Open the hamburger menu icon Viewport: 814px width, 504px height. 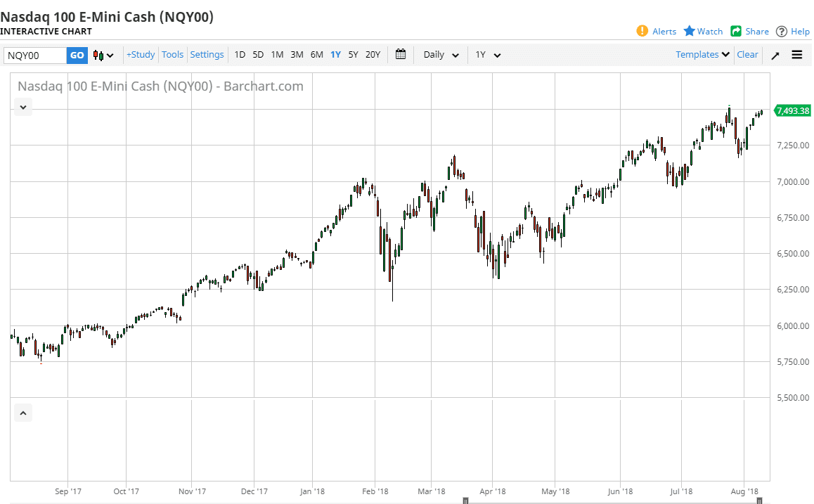797,55
